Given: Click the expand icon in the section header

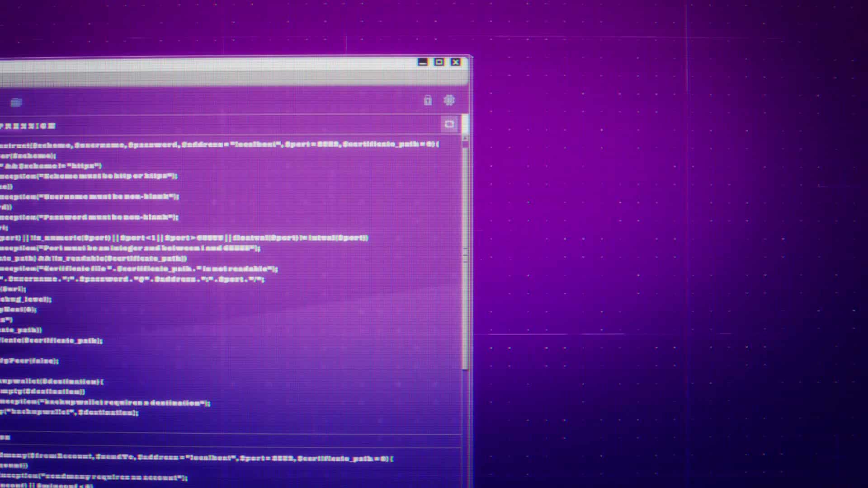Looking at the screenshot, I should point(449,124).
